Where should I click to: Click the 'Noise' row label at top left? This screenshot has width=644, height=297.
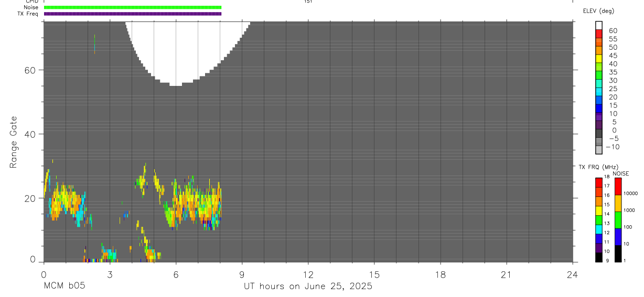(x=31, y=7)
